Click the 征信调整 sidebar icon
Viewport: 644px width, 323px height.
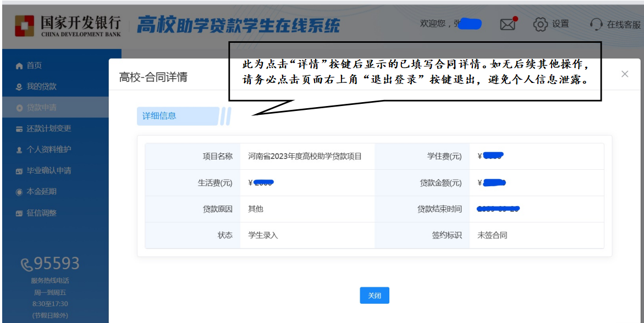click(19, 213)
